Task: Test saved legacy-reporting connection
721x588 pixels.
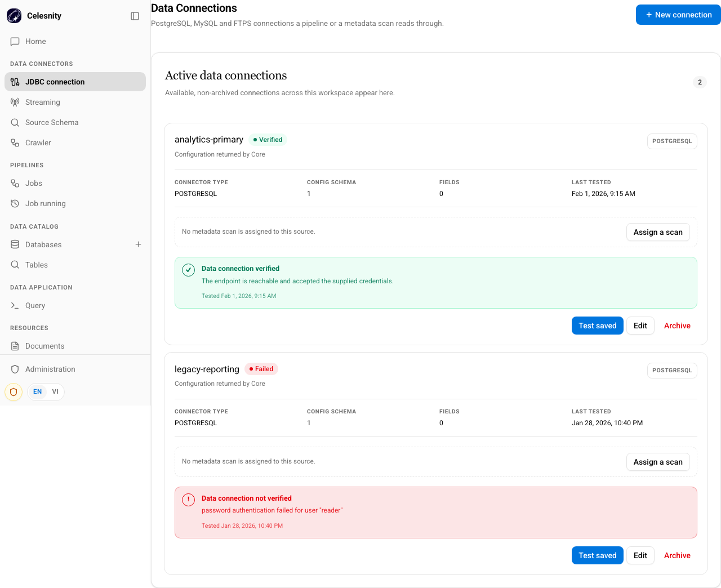Action: (597, 555)
